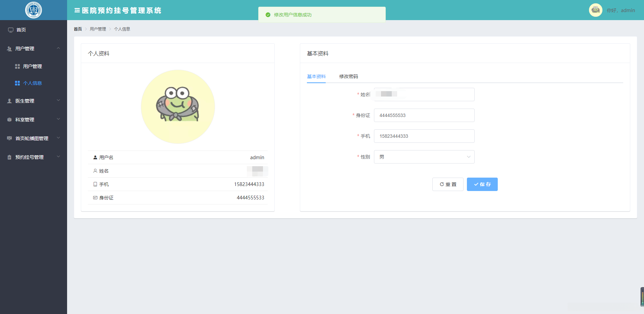This screenshot has height=314, width=644.
Task: Go to 首页 in the sidebar
Action: [x=34, y=30]
